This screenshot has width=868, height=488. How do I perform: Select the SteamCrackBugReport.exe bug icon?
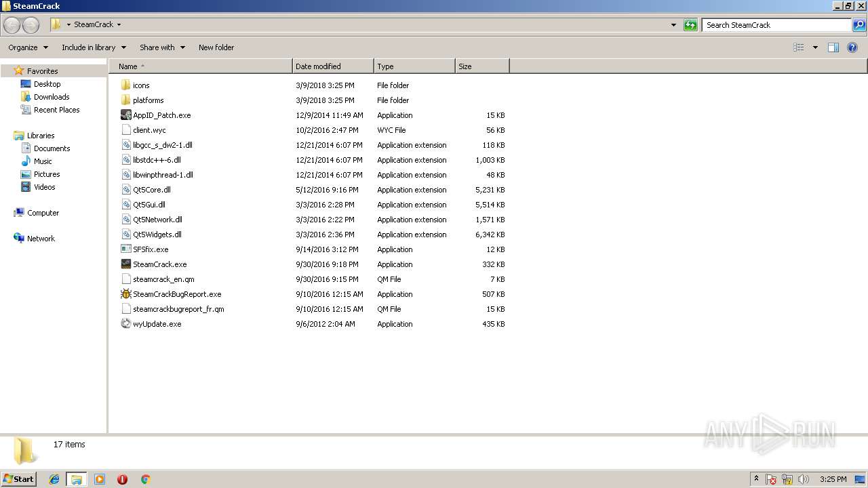click(125, 294)
